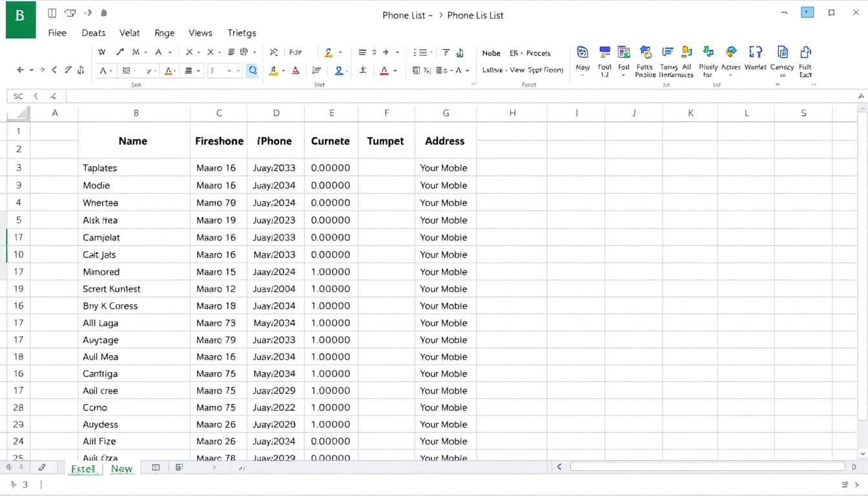Expand the Name Box dropdown
868x496 pixels.
pos(36,96)
